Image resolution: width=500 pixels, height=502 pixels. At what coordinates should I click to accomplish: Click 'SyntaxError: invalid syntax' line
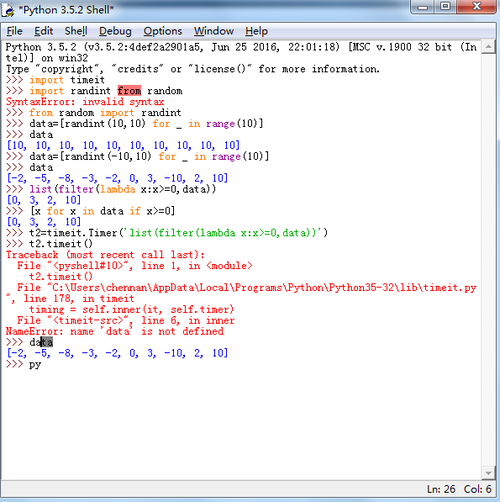pyautogui.click(x=85, y=102)
